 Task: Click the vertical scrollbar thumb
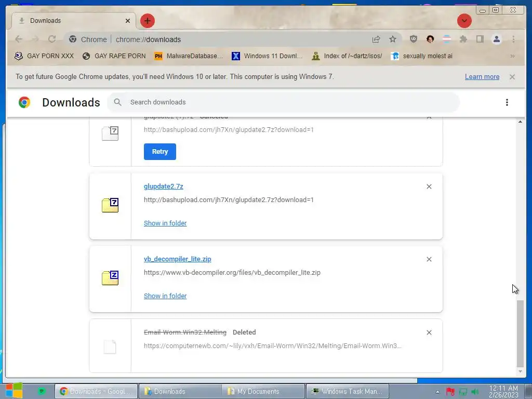(520, 334)
